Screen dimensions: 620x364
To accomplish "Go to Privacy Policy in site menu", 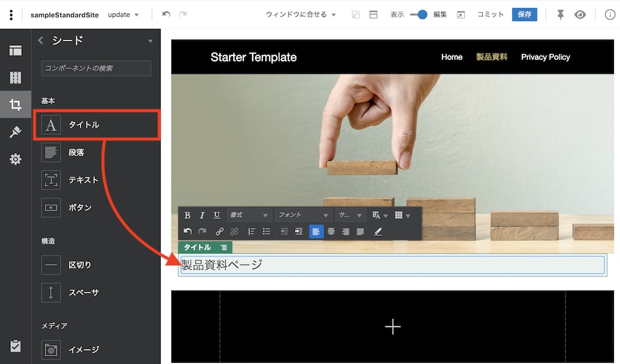I will [x=546, y=57].
